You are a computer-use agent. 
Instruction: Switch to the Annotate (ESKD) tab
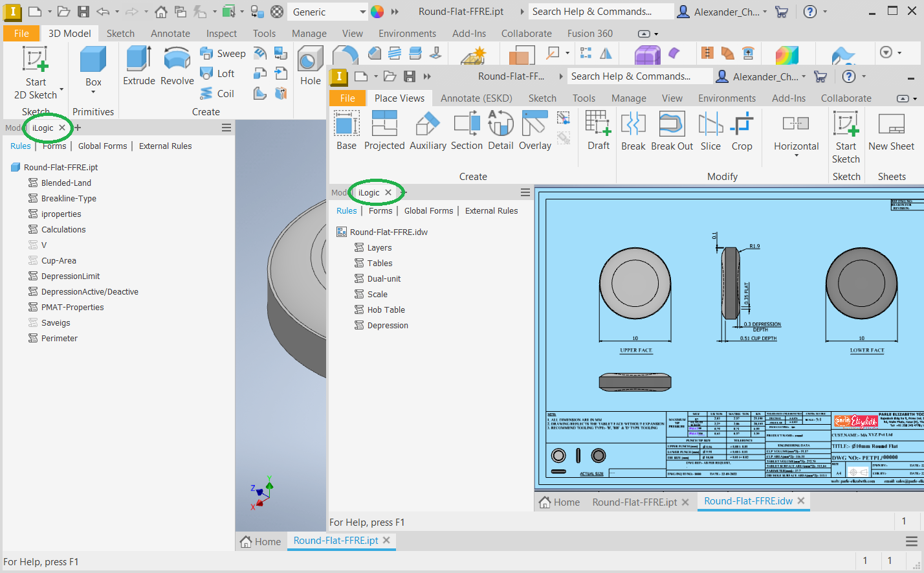tap(476, 98)
